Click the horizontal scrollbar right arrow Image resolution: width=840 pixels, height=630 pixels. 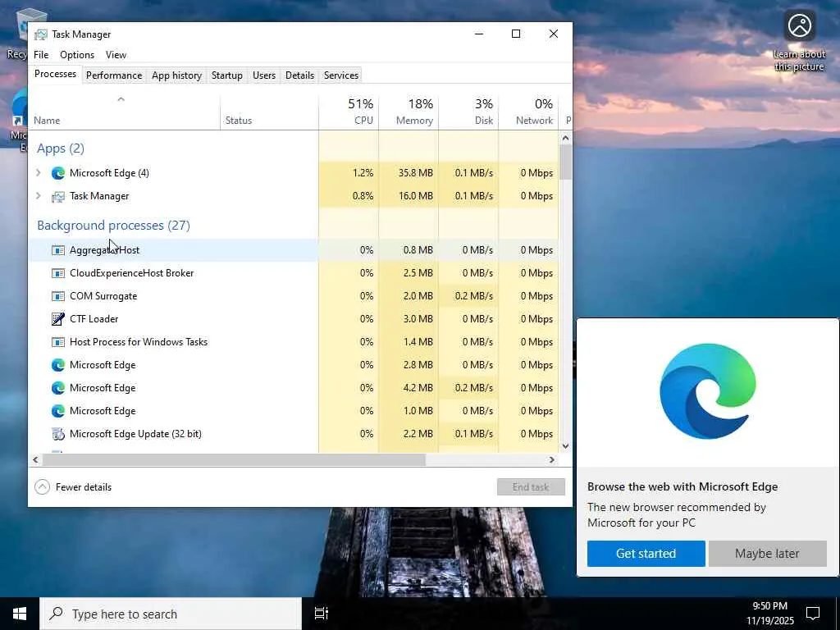552,459
